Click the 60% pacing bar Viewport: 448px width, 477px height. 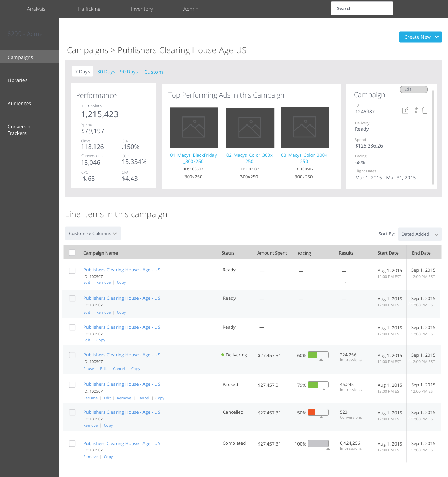(x=318, y=355)
